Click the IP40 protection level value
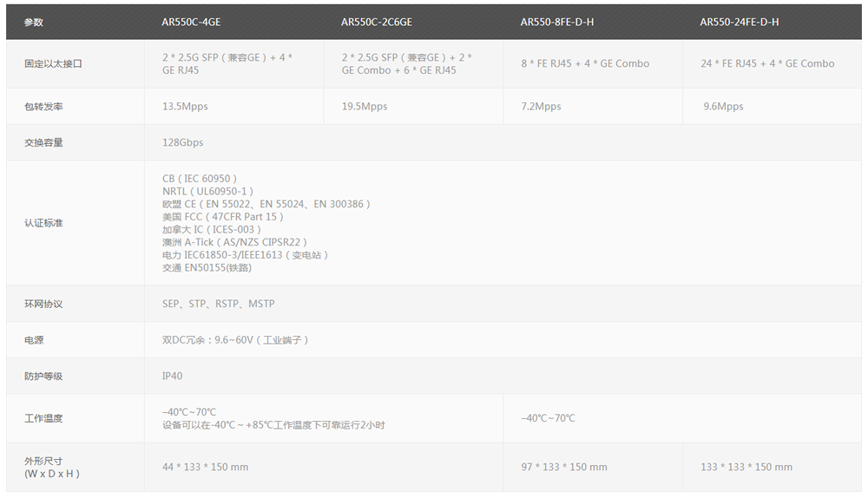868x498 pixels. click(x=173, y=377)
